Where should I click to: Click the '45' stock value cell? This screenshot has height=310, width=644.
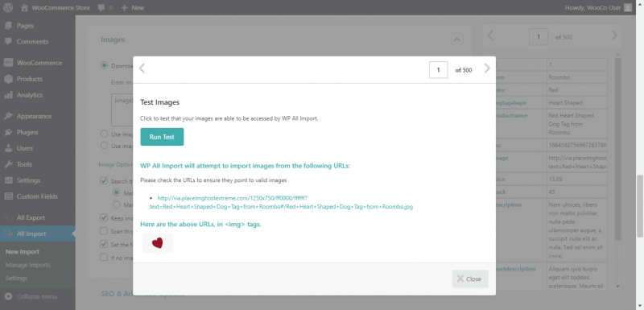click(577, 192)
